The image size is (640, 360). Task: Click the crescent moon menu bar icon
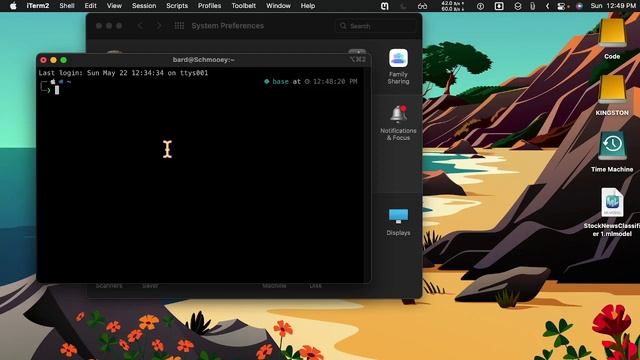[404, 6]
